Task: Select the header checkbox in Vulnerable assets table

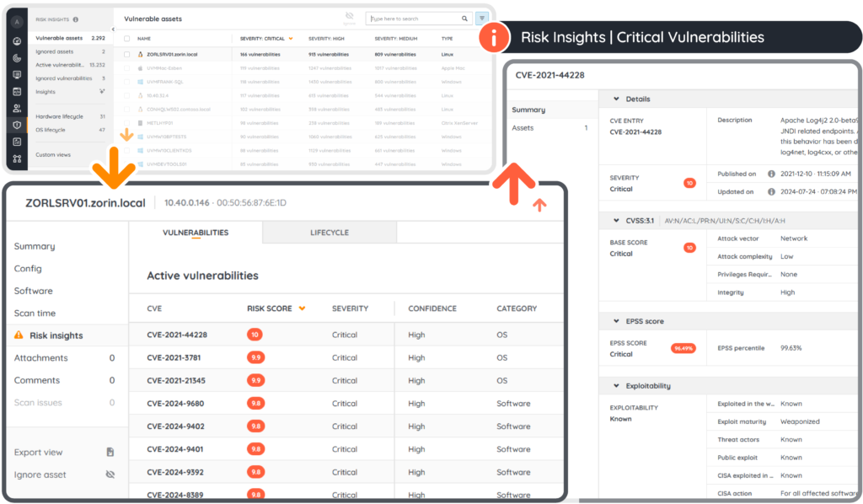Action: click(126, 38)
